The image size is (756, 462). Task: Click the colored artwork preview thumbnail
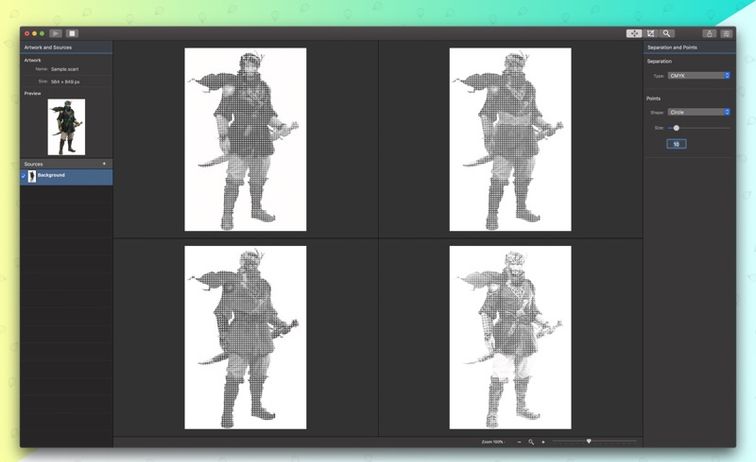tap(66, 127)
